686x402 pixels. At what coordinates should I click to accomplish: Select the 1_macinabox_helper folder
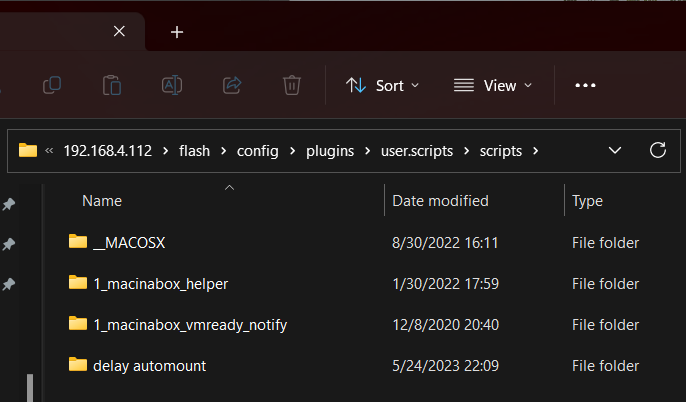click(161, 284)
